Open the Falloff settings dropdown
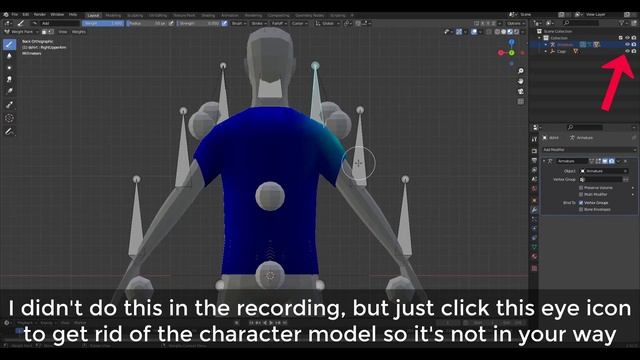 coord(279,23)
